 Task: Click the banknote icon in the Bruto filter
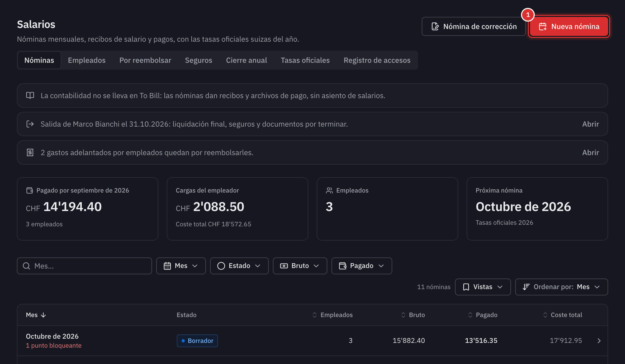pos(284,266)
